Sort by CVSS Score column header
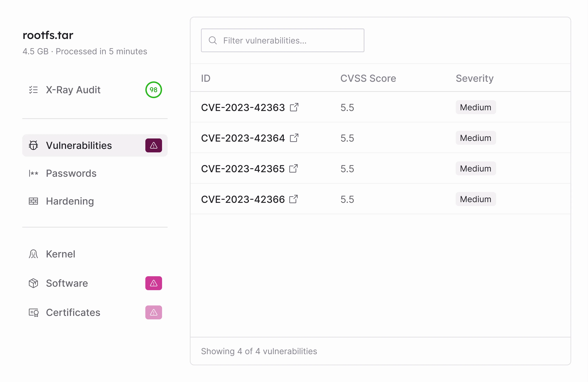The height and width of the screenshot is (382, 588). coord(368,78)
